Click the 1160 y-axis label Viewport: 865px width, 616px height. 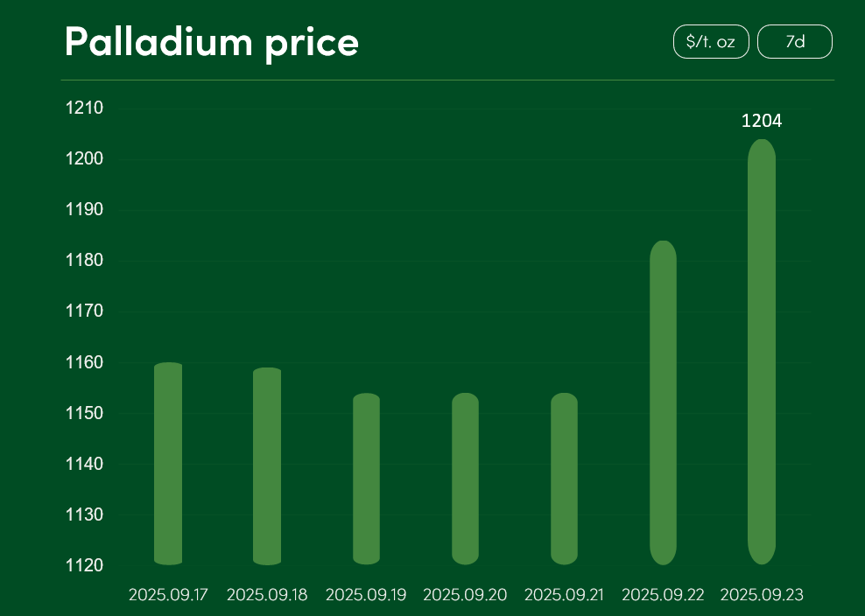click(85, 362)
